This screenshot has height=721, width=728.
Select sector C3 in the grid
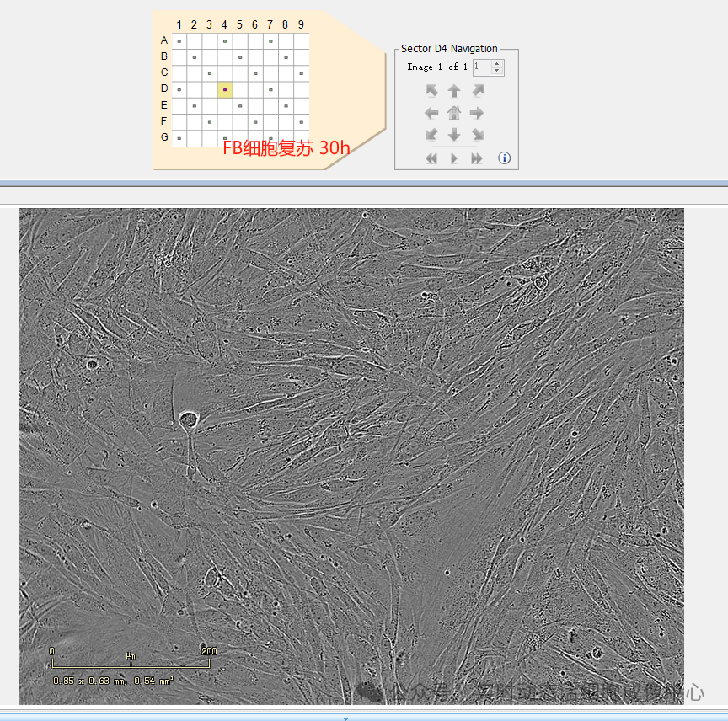click(210, 73)
